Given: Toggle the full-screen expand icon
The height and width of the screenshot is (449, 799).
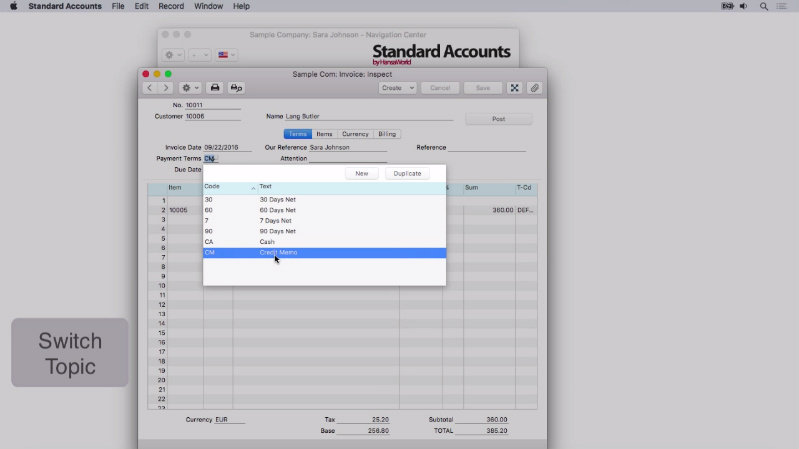Looking at the screenshot, I should point(515,88).
